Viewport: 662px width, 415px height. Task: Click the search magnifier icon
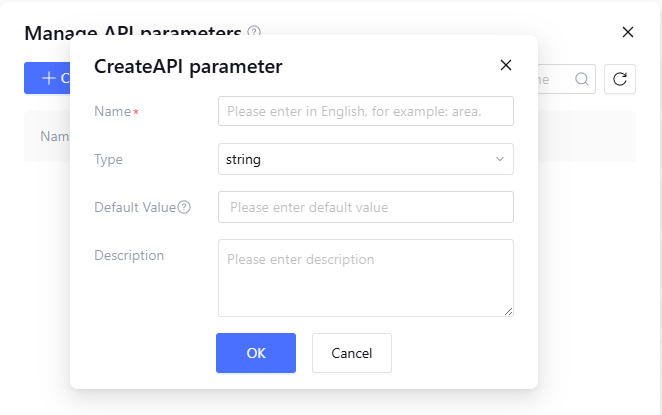581,79
